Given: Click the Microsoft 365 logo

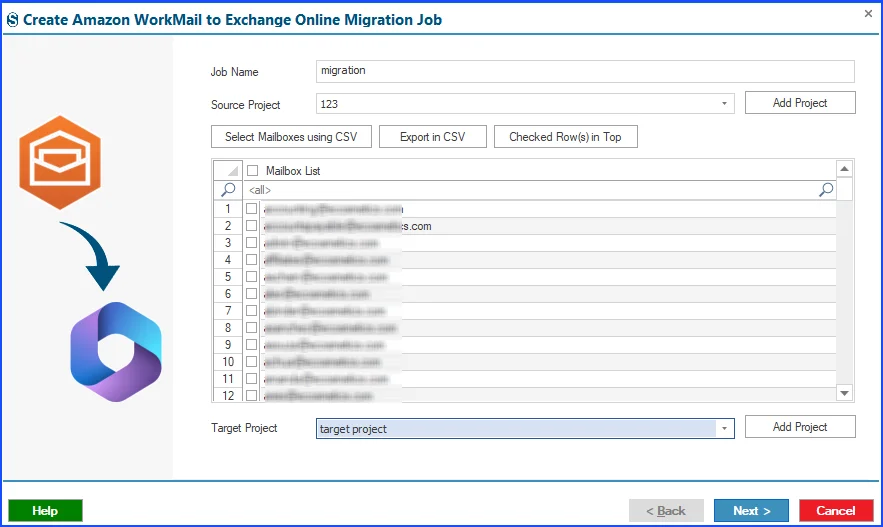Looking at the screenshot, I should tap(116, 352).
